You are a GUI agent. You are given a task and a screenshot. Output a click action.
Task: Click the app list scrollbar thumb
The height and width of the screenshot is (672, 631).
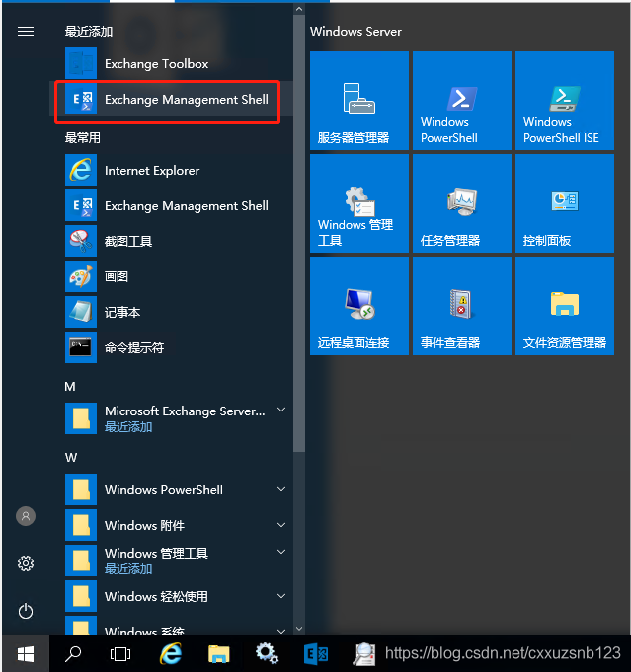click(299, 234)
